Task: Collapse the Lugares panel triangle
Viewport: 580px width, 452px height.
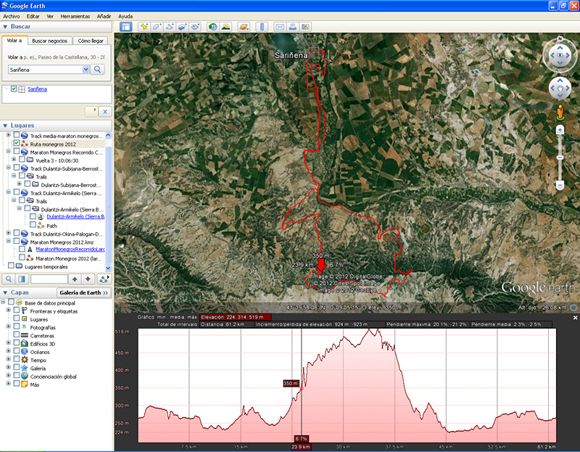Action: click(5, 125)
